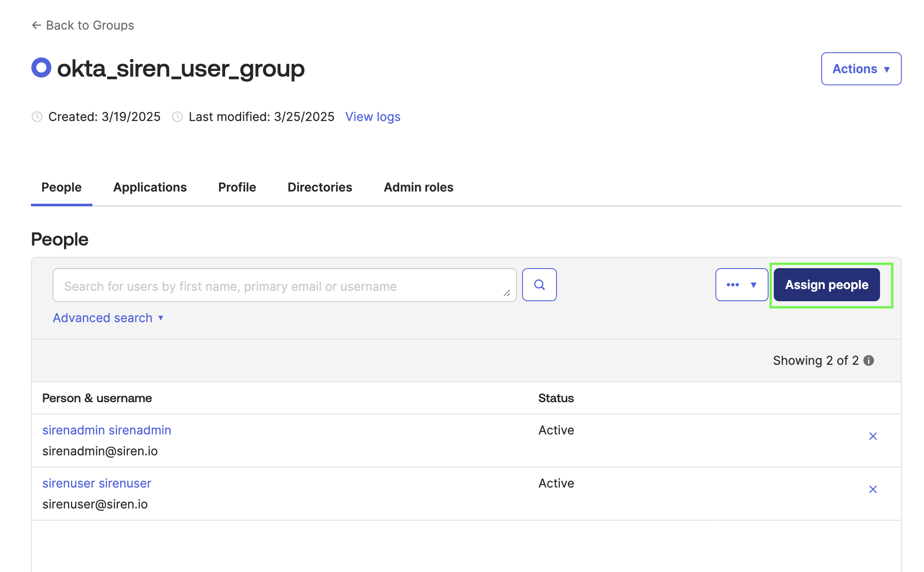Remove sirenuser using the X icon
Screen dimensions: 924x572
(873, 489)
